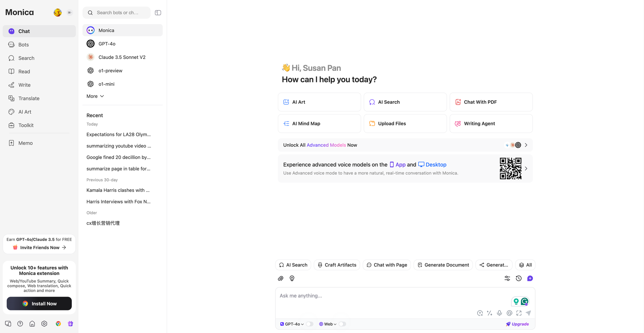Expand the More bots list
The image size is (644, 333).
pos(95,96)
